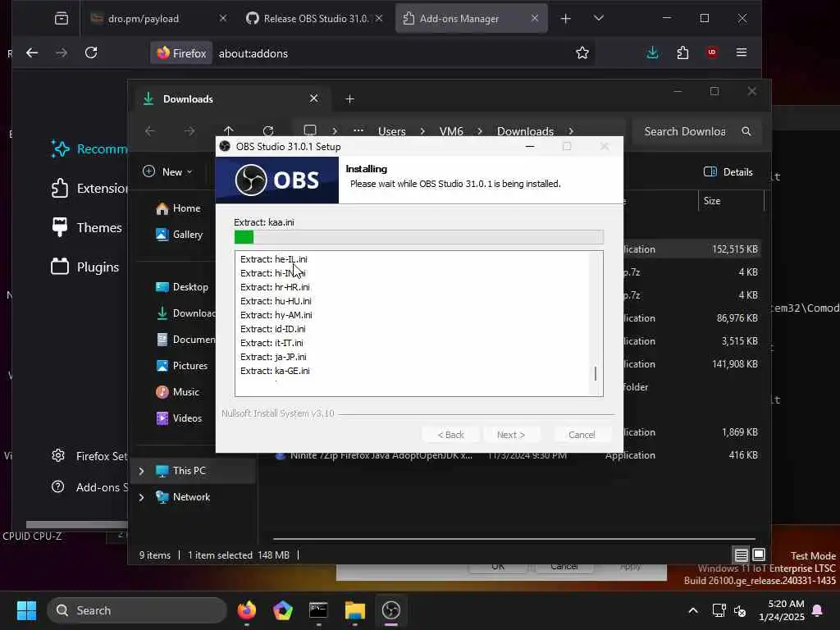
Task: Click the taskbar Search box
Action: (x=137, y=610)
